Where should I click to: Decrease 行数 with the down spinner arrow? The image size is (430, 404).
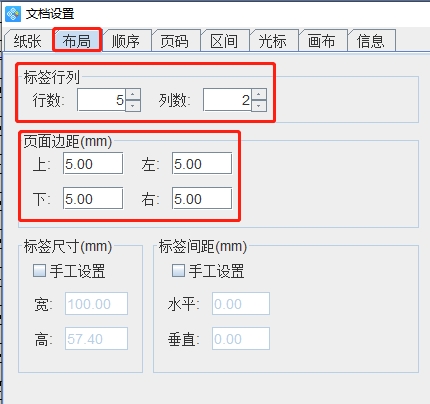(x=133, y=105)
